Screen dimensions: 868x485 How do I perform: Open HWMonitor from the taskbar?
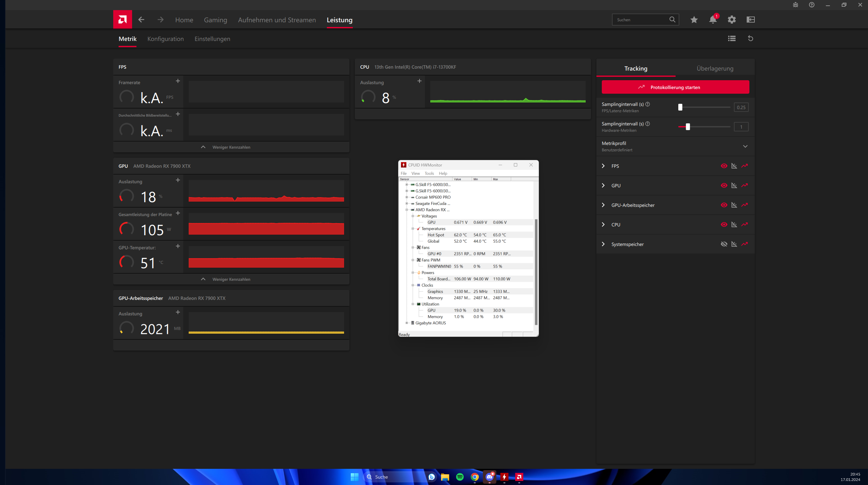click(504, 477)
